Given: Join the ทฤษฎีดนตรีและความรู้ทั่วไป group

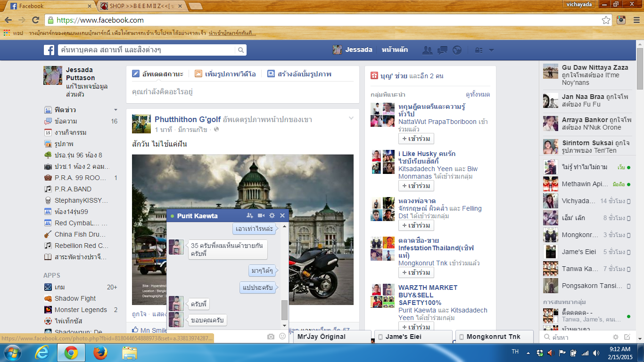Looking at the screenshot, I should 416,139.
